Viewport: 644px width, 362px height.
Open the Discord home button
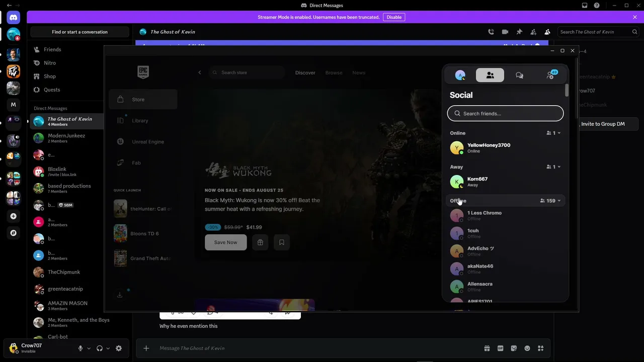click(x=14, y=18)
